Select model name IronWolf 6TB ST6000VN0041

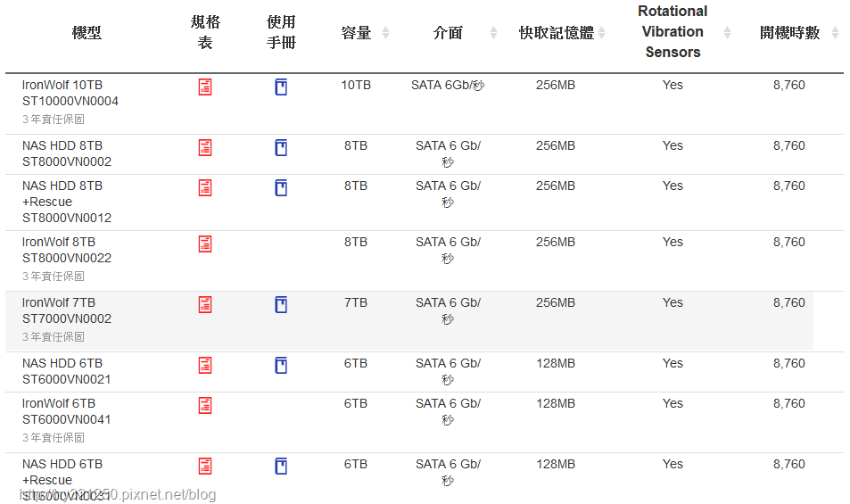(x=66, y=411)
